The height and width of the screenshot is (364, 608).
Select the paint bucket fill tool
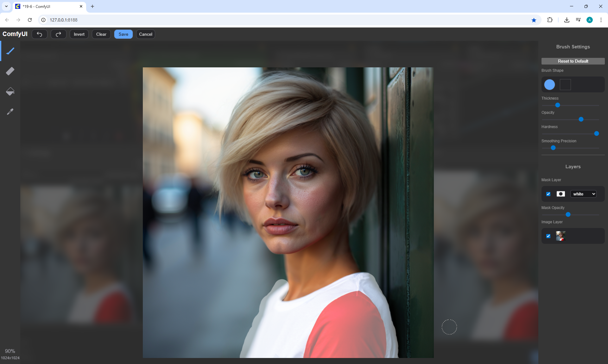tap(10, 91)
